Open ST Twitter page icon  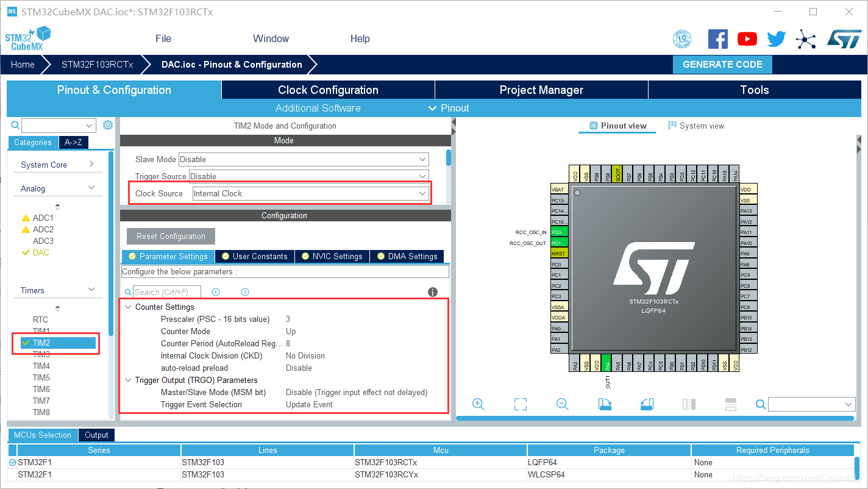(777, 40)
